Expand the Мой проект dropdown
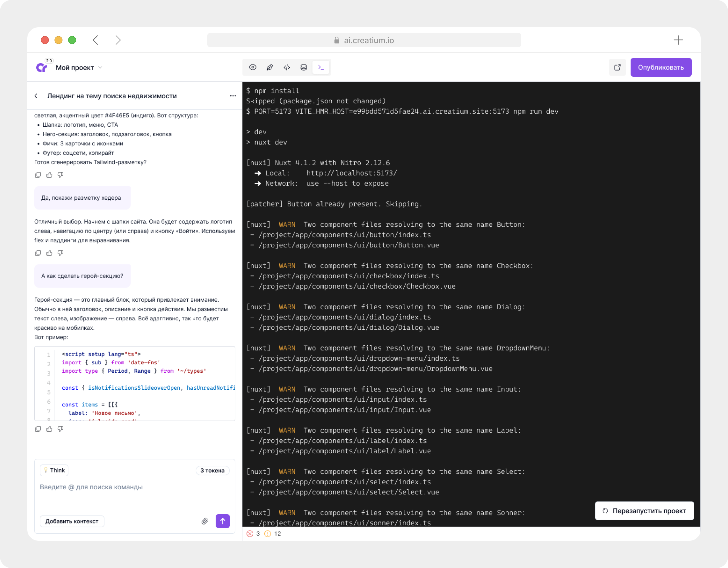The image size is (728, 568). pos(79,68)
